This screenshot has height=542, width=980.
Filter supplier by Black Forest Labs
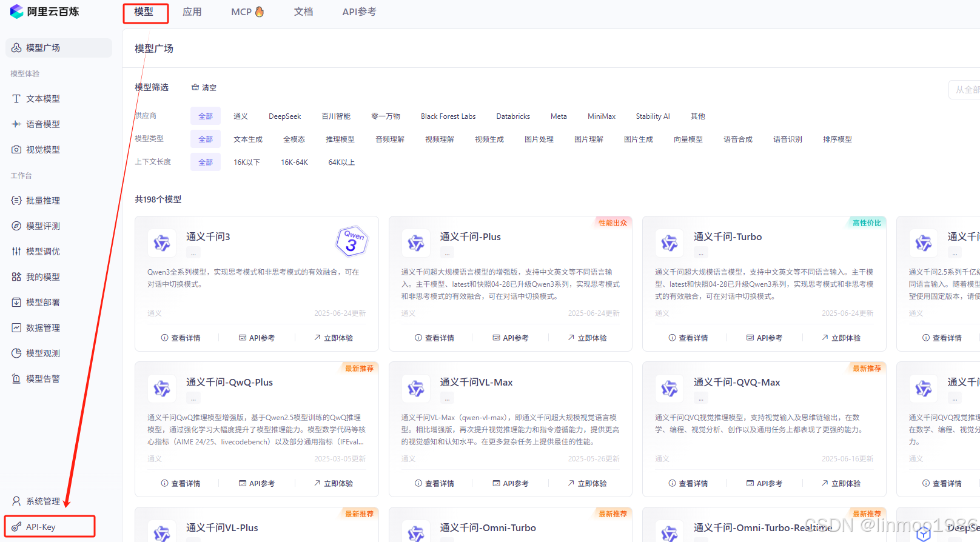tap(448, 116)
